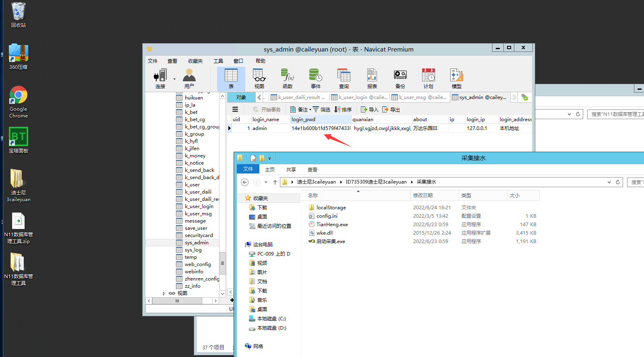Click the 导出 export button
The image size is (644, 357).
coord(391,109)
